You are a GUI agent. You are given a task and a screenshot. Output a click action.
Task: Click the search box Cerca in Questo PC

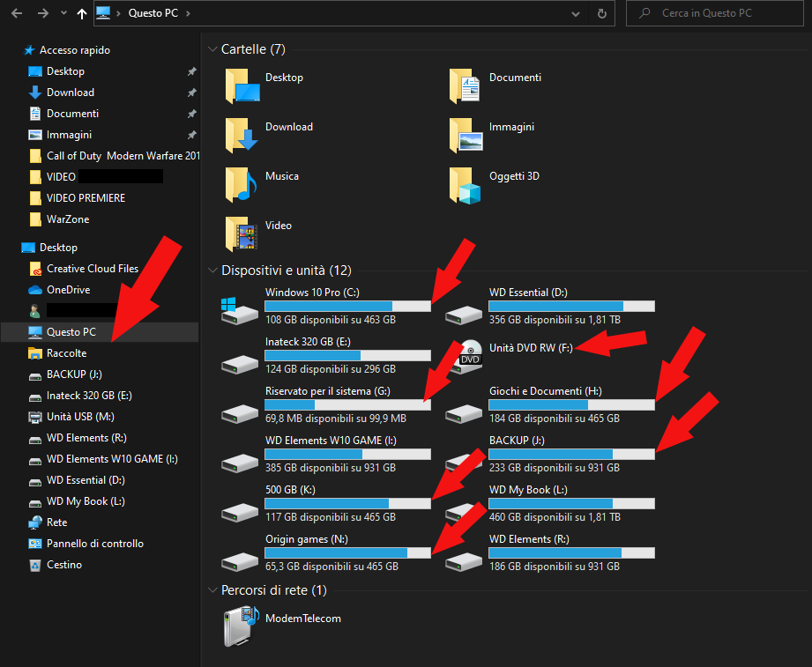pos(715,13)
